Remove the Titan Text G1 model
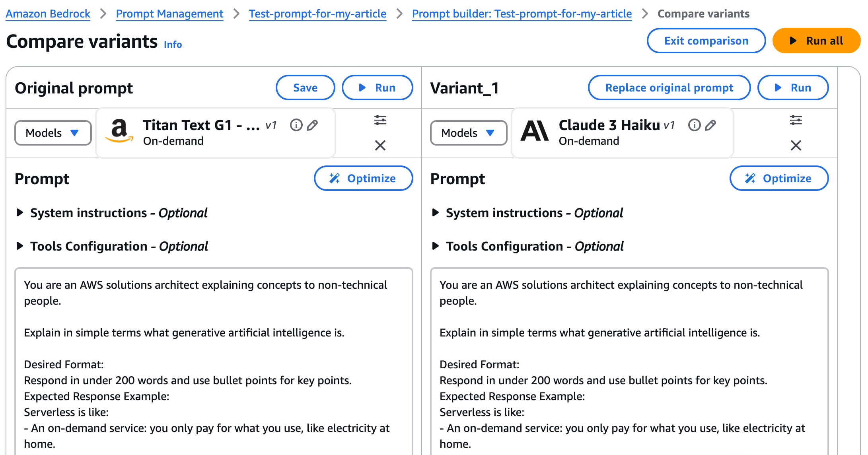Image resolution: width=868 pixels, height=455 pixels. click(x=380, y=145)
